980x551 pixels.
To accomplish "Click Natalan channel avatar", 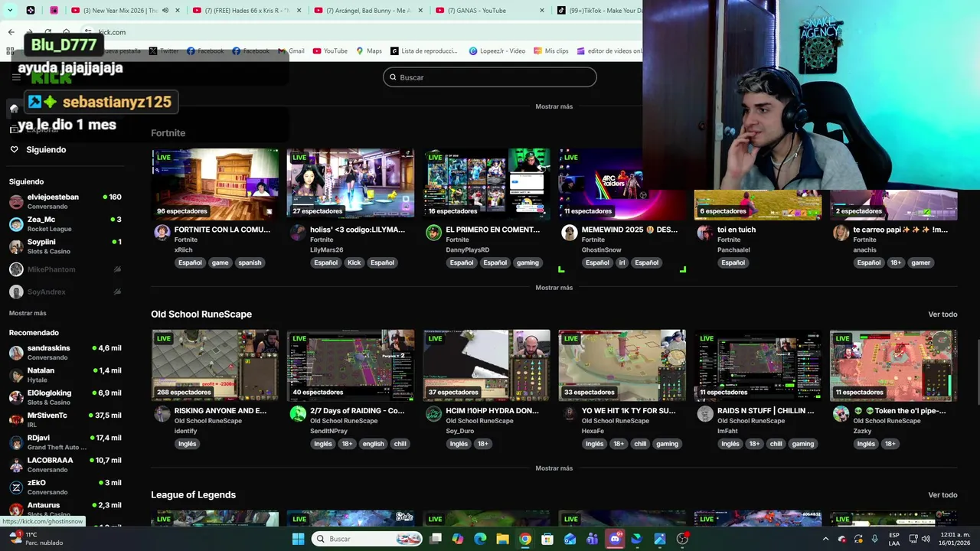I will coord(16,375).
